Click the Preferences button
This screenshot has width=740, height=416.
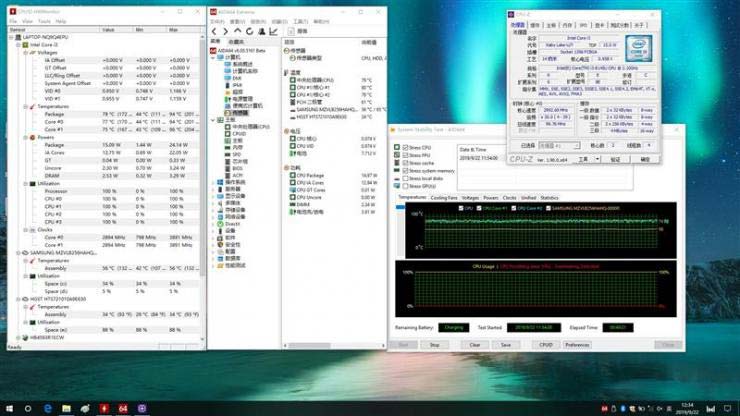tap(577, 345)
